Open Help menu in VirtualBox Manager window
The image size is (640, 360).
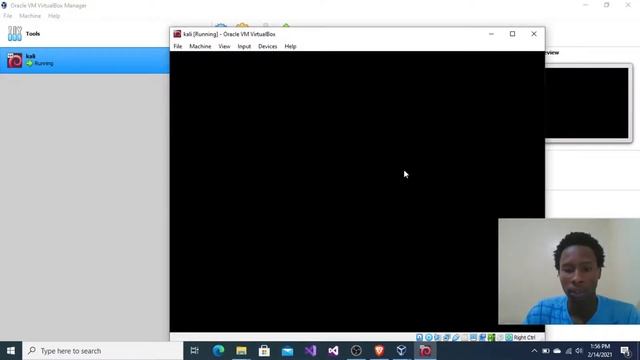pyautogui.click(x=54, y=16)
